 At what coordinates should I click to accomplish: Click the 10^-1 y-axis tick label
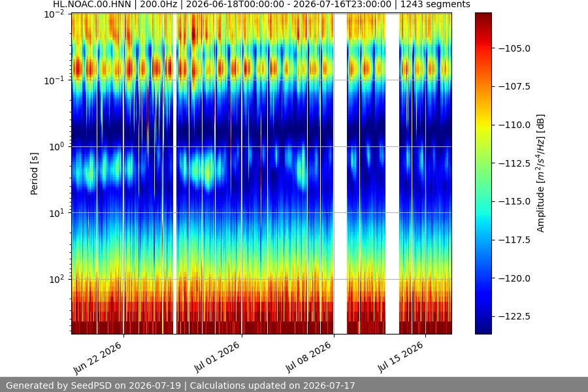coord(54,80)
